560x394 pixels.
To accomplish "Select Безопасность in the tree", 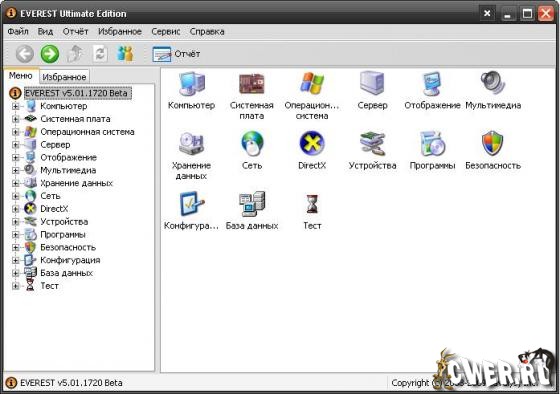I will pyautogui.click(x=68, y=248).
